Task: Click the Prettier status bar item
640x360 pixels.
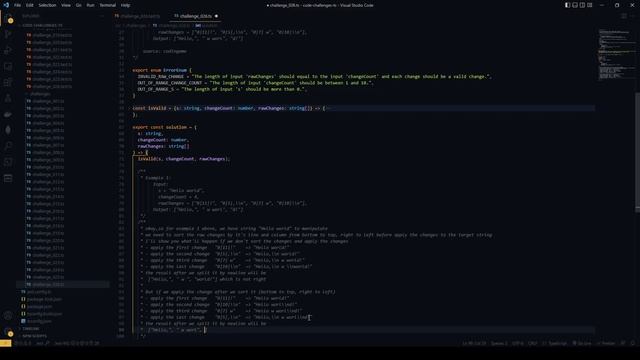Action: coord(607,343)
